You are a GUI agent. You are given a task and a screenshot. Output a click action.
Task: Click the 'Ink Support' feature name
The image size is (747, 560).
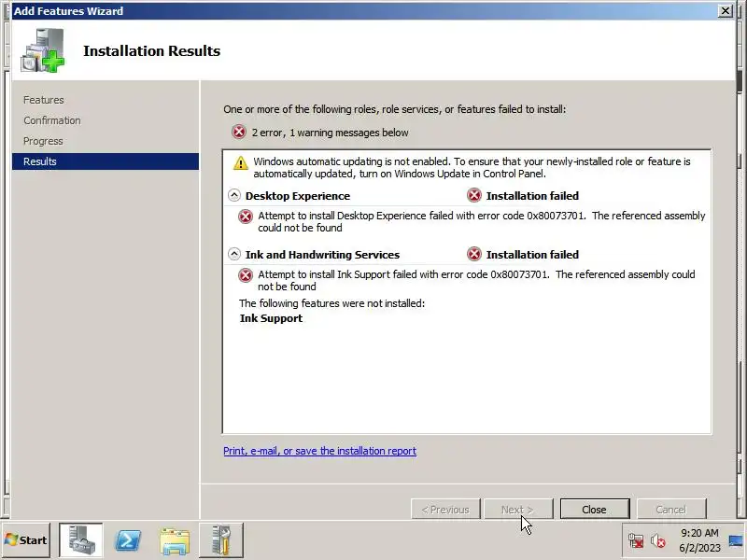click(271, 318)
